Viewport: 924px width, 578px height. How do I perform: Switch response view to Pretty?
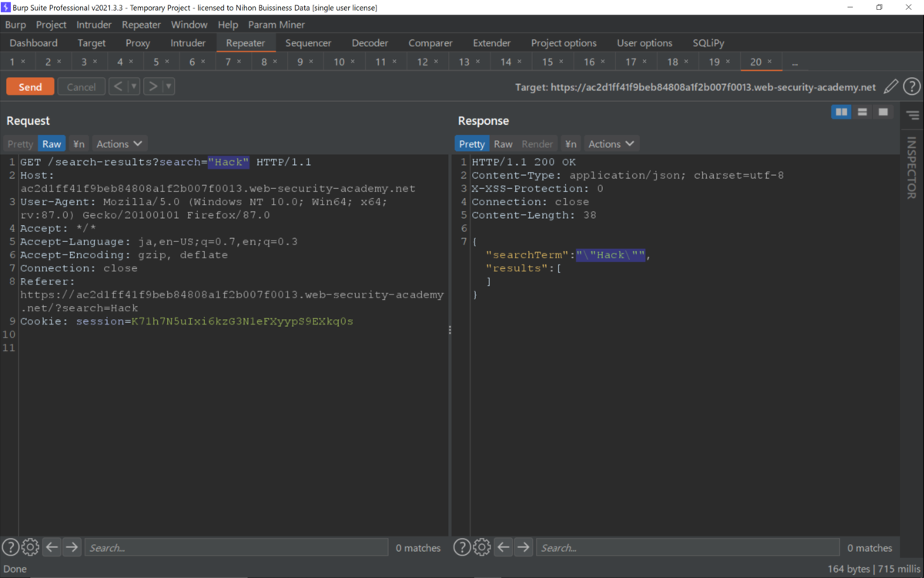pos(472,144)
